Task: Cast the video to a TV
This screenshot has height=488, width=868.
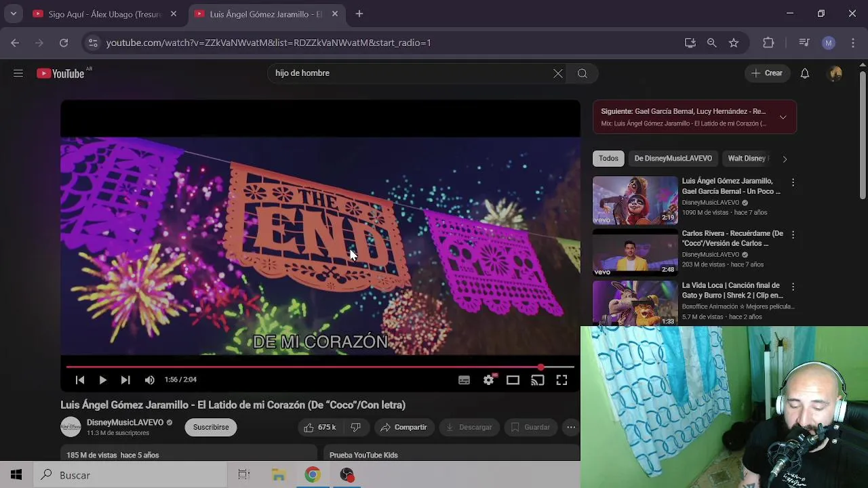Action: [537, 380]
